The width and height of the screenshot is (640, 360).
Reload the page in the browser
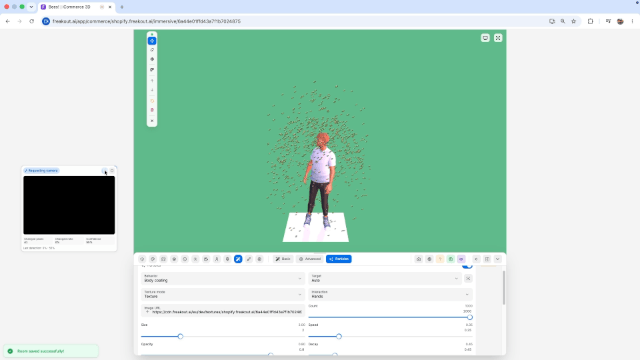coord(31,21)
